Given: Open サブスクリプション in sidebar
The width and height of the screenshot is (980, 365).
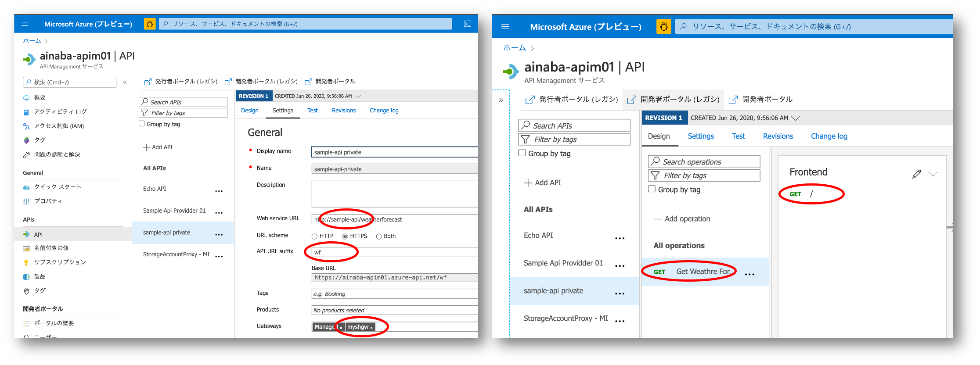Looking at the screenshot, I should (x=60, y=262).
